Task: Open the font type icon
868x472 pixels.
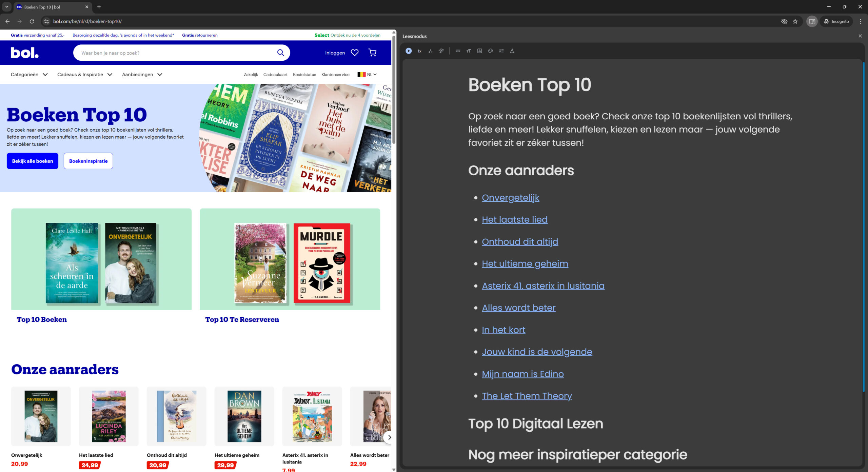Action: [x=479, y=51]
